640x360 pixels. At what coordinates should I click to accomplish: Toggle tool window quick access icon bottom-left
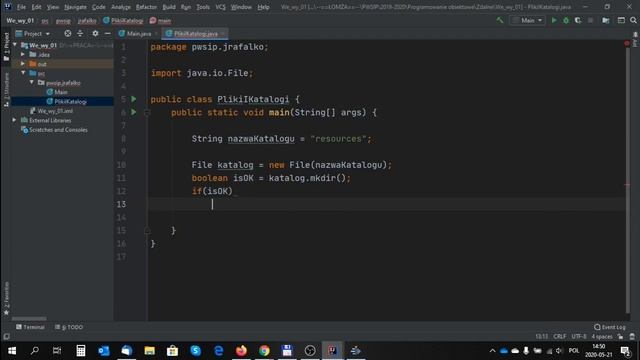pyautogui.click(x=6, y=336)
